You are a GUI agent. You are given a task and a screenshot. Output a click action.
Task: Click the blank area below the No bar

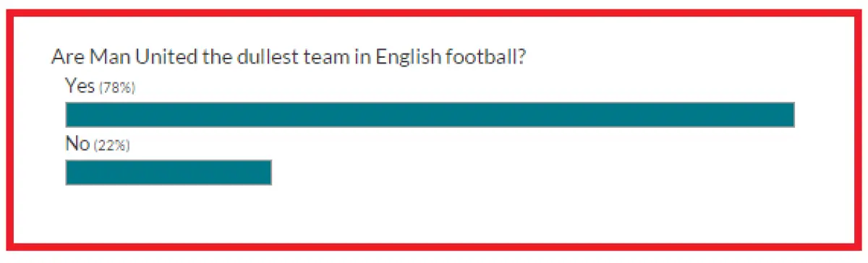tap(434, 213)
